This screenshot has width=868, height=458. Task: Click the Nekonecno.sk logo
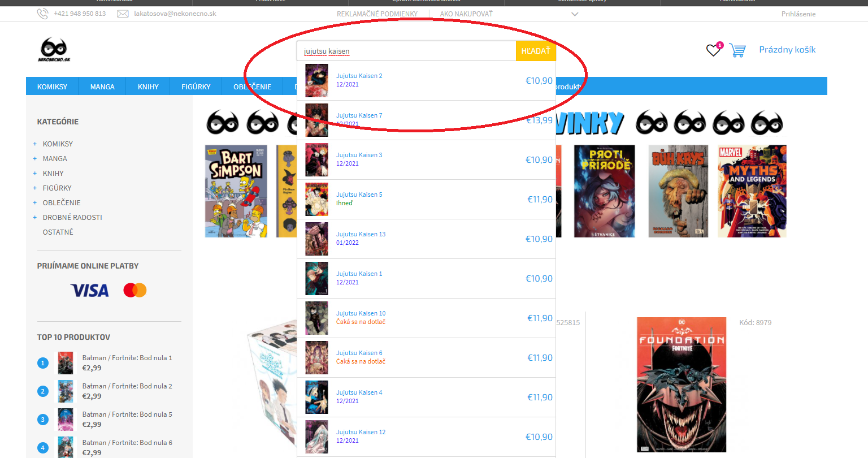54,50
